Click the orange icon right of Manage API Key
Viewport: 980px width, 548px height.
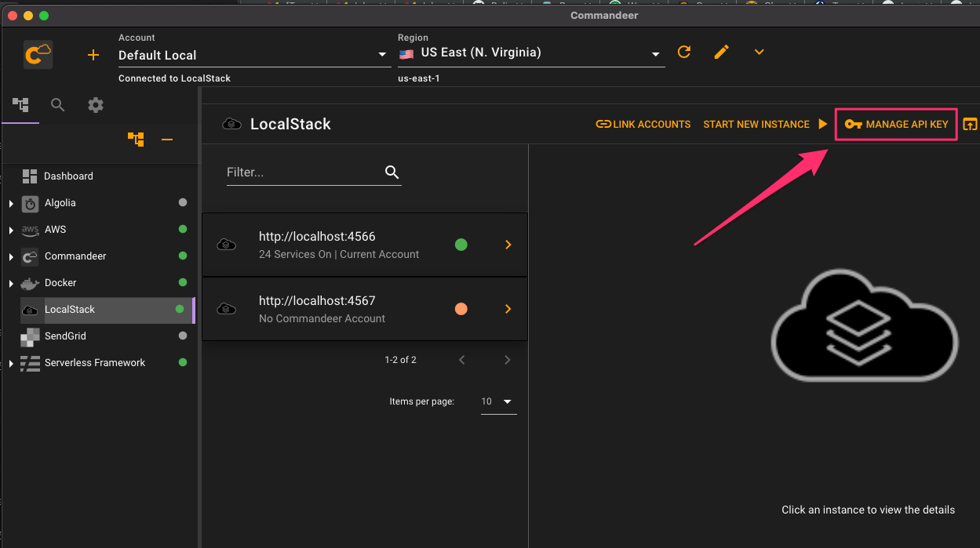point(970,124)
